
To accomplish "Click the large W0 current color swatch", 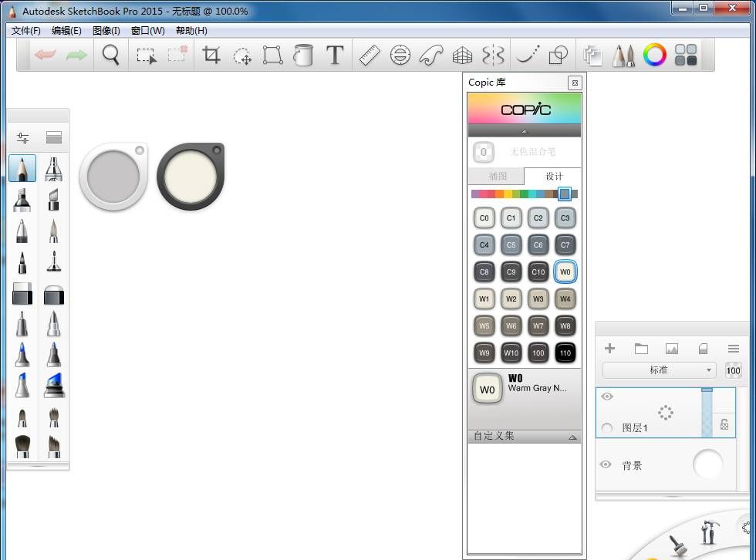I will coord(488,389).
